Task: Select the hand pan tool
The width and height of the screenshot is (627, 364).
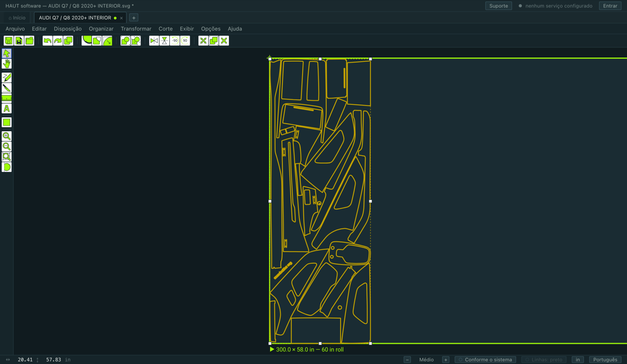Action: tap(7, 64)
